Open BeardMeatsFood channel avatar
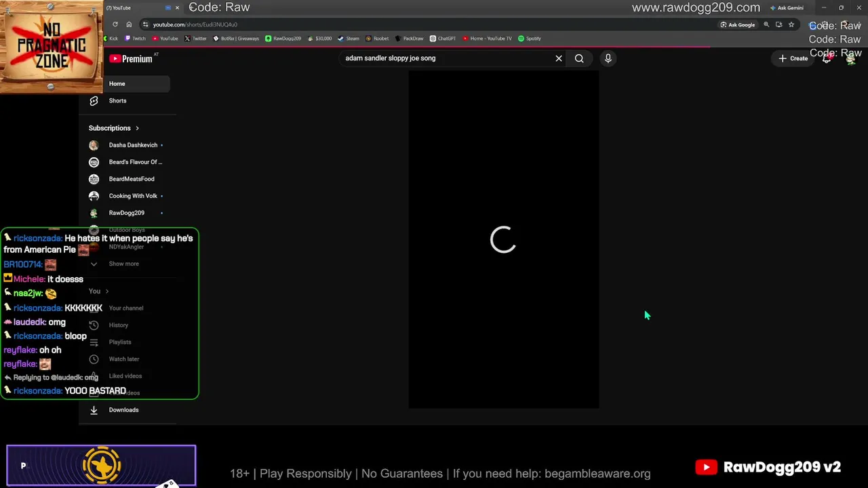Screen dimensions: 868x488 [94, 179]
